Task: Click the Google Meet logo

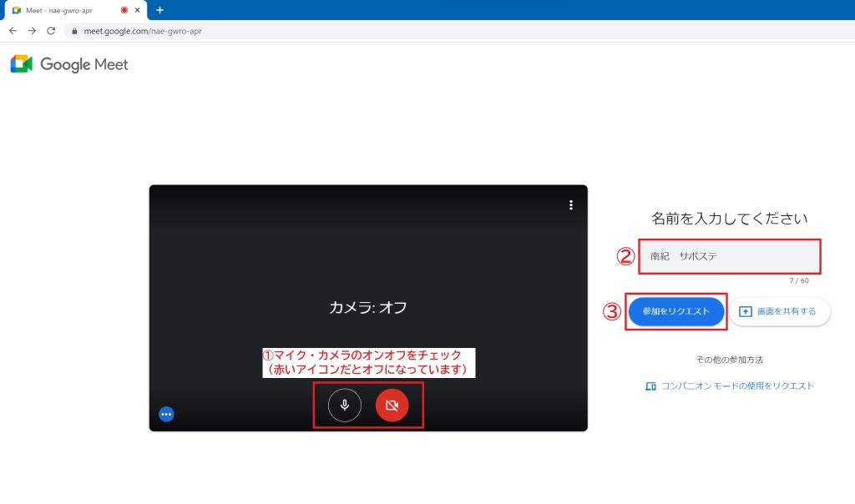Action: 69,64
